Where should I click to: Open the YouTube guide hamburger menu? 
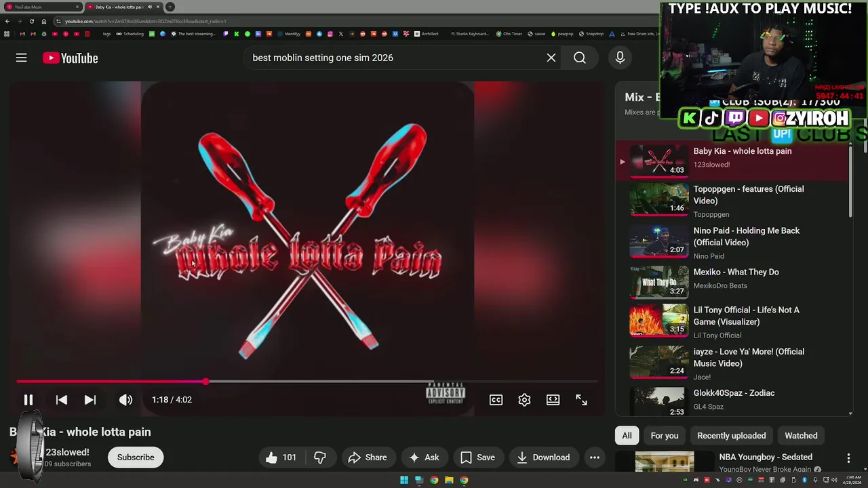tap(21, 58)
